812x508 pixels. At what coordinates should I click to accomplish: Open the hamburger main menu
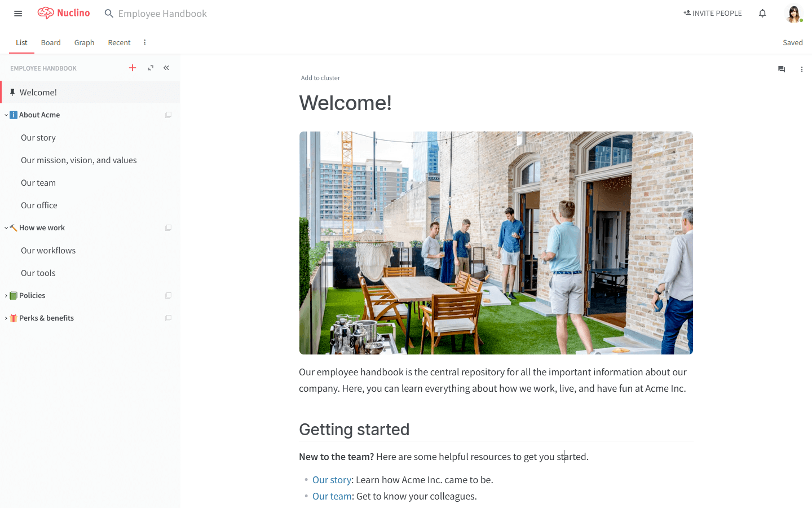pyautogui.click(x=18, y=14)
